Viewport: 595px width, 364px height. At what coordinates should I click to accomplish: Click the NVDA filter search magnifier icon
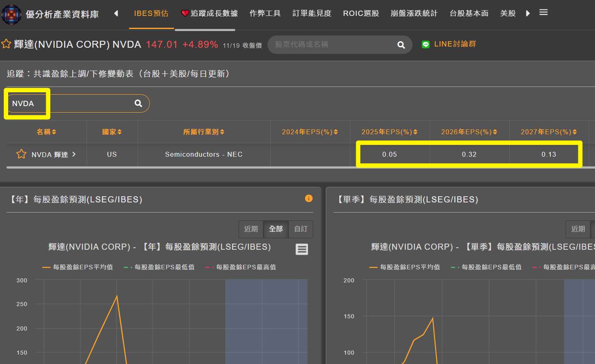(x=138, y=103)
